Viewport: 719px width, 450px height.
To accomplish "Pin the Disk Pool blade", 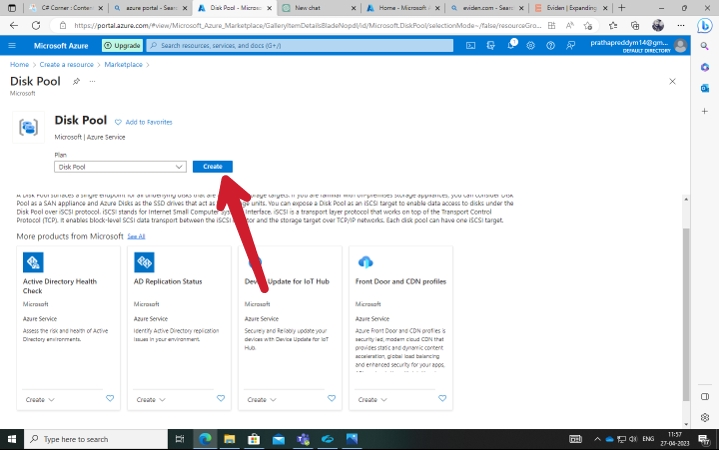I will point(76,81).
